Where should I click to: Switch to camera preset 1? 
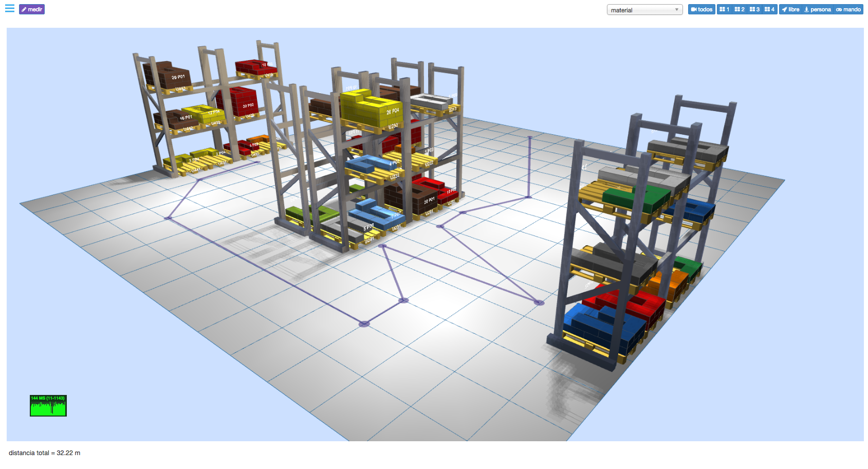(x=724, y=9)
